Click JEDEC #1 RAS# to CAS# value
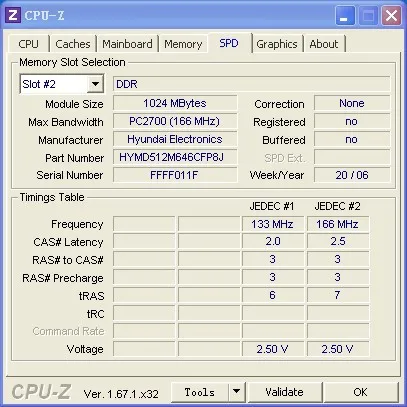407x407 pixels. click(273, 259)
